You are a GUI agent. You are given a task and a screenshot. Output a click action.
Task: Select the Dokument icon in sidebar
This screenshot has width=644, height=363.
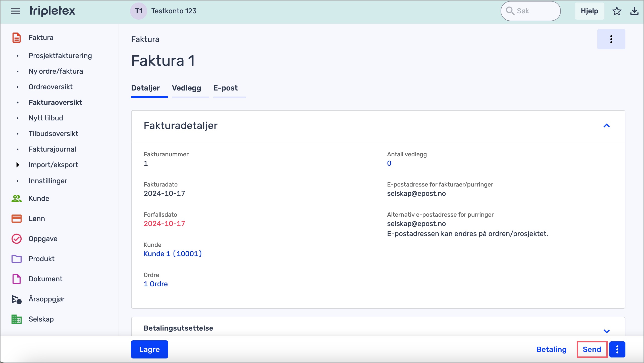click(x=16, y=279)
